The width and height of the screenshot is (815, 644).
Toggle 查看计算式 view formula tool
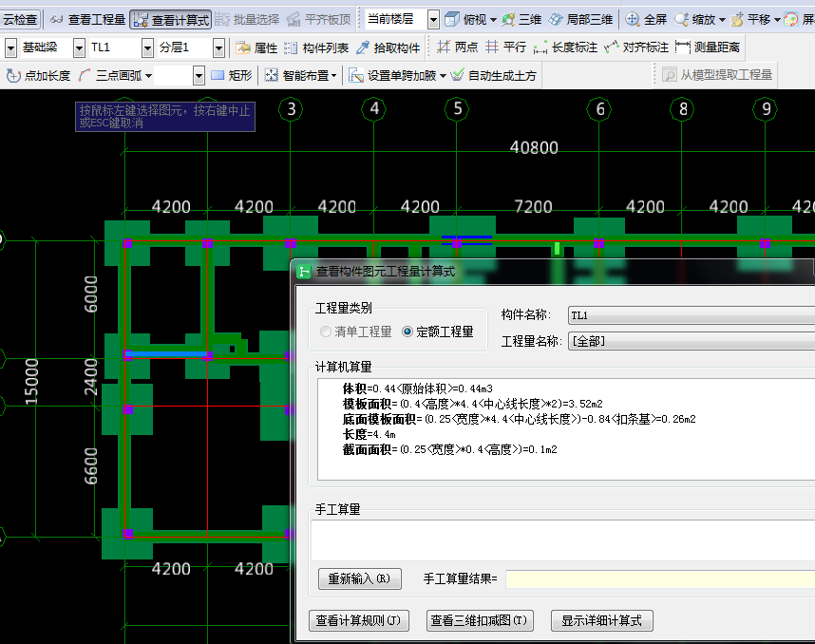click(x=170, y=20)
